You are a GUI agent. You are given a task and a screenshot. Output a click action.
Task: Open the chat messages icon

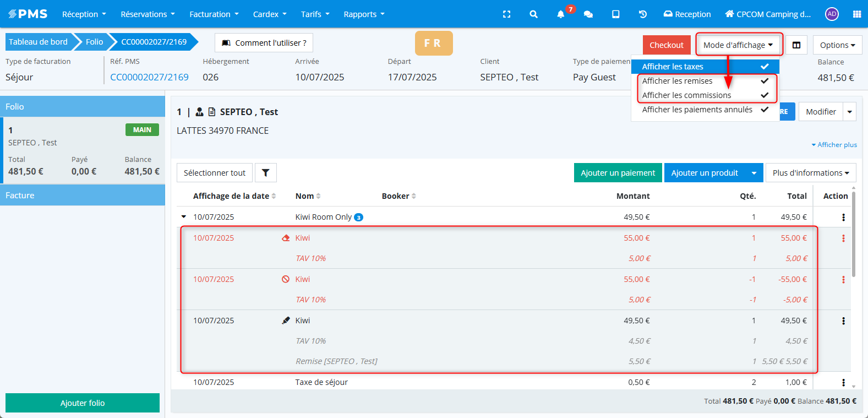coord(588,14)
